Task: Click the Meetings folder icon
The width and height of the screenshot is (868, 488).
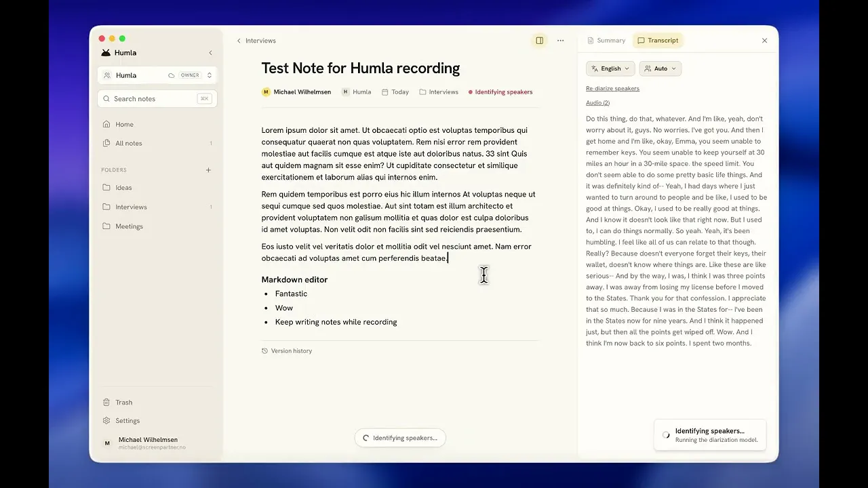Action: point(106,226)
